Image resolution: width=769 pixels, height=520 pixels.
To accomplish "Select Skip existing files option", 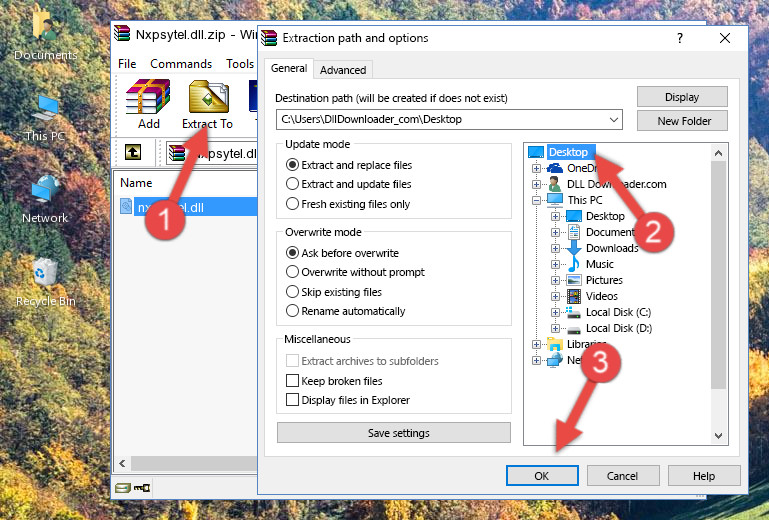I will (333, 291).
